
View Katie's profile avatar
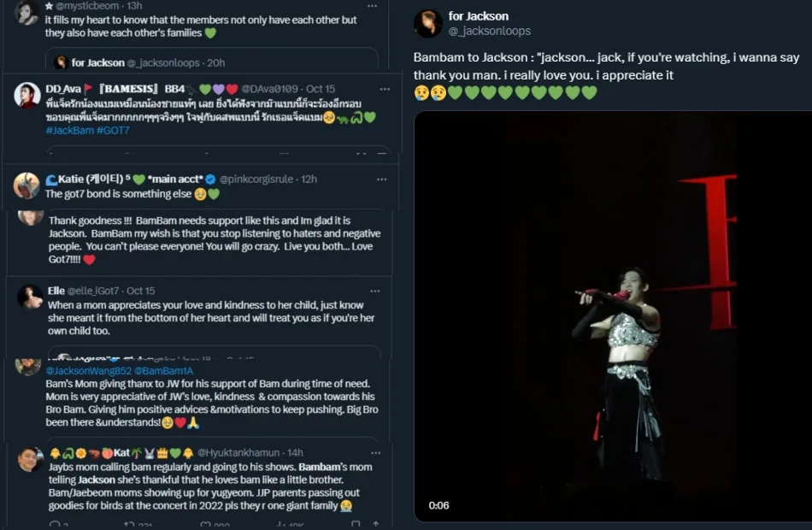27,185
